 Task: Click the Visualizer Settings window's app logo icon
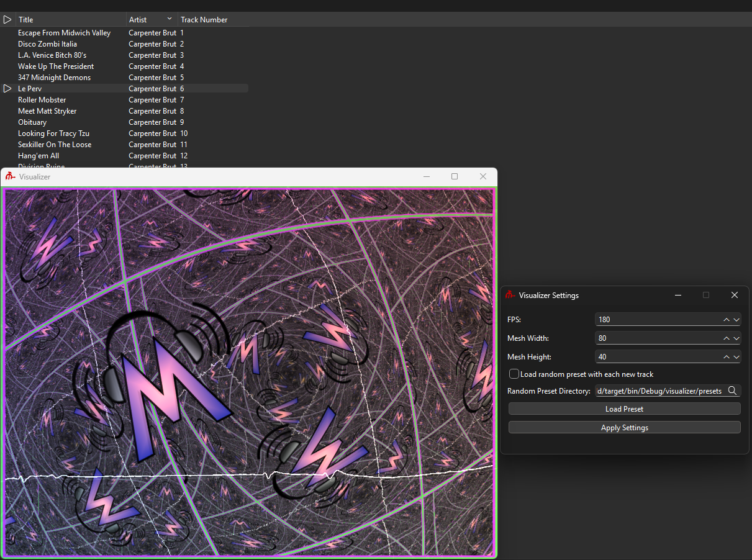click(x=510, y=295)
